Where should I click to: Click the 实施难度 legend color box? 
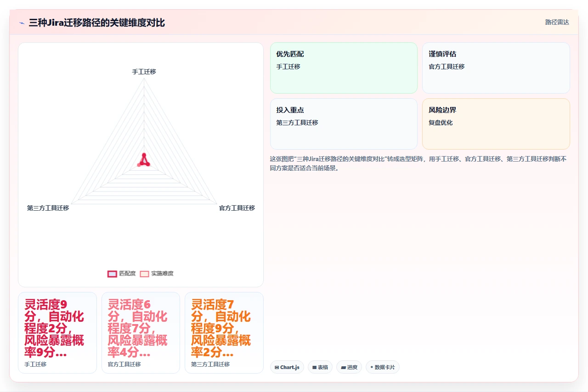tap(144, 274)
